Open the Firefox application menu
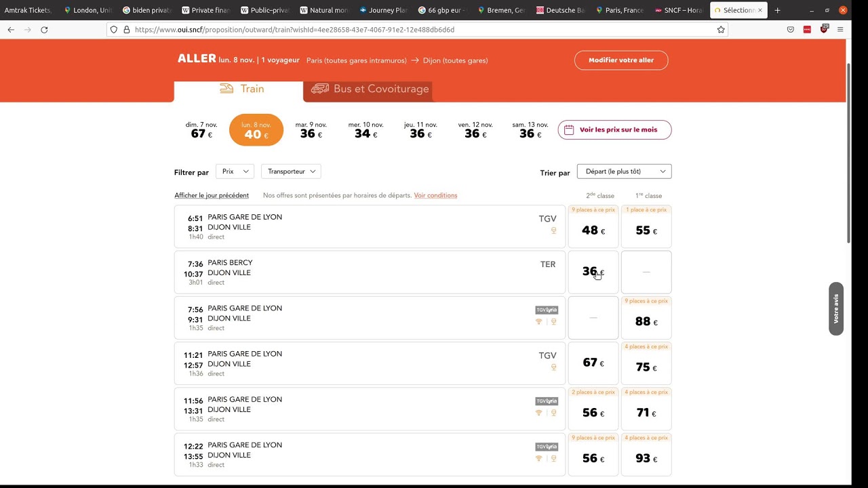The image size is (868, 488). point(840,30)
